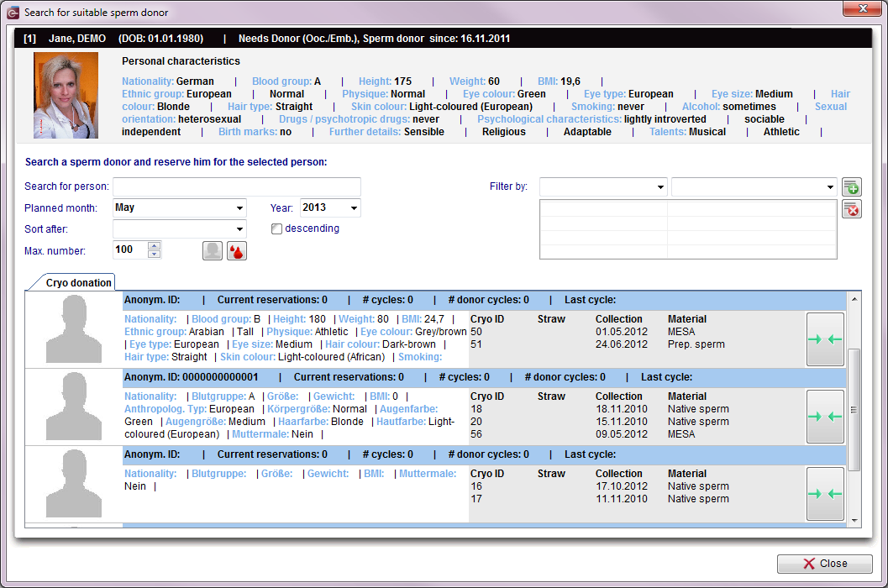Click the Search for person input field
Screen dimensions: 888x588
[x=237, y=186]
